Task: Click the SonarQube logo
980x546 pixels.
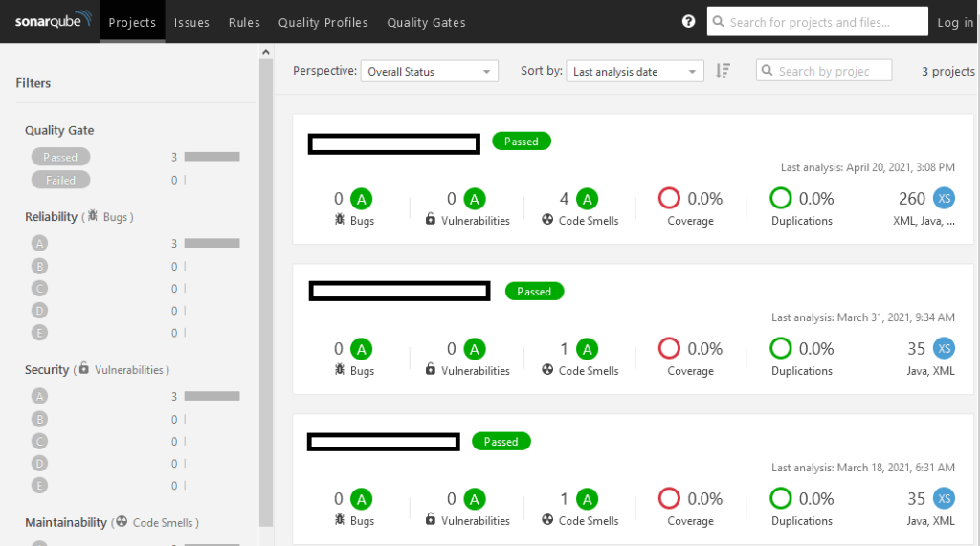Action: [x=53, y=21]
